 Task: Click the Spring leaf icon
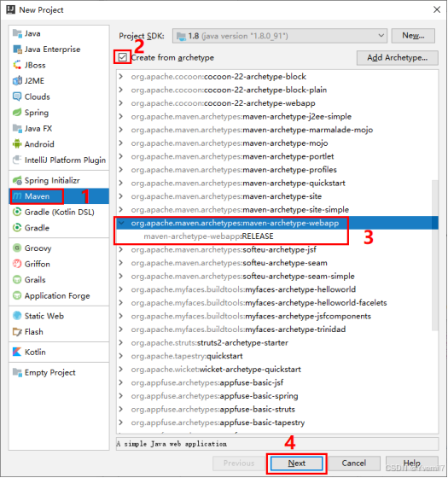pos(17,113)
